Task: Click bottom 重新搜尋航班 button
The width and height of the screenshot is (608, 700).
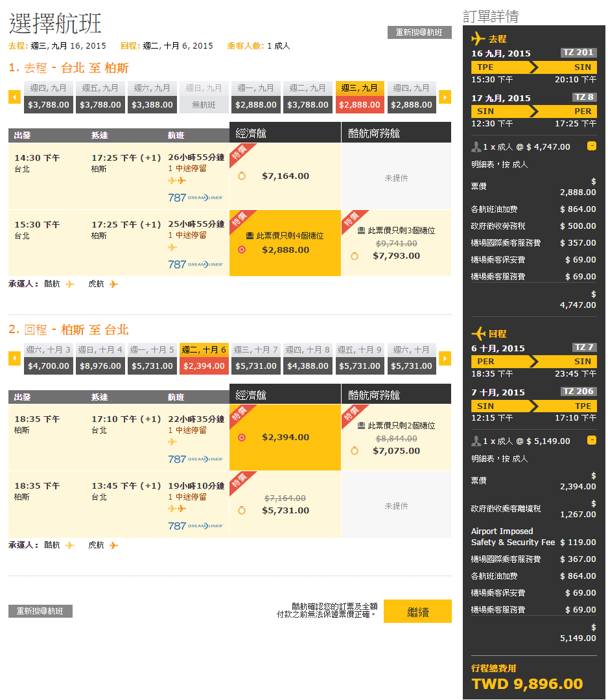Action: pyautogui.click(x=40, y=611)
